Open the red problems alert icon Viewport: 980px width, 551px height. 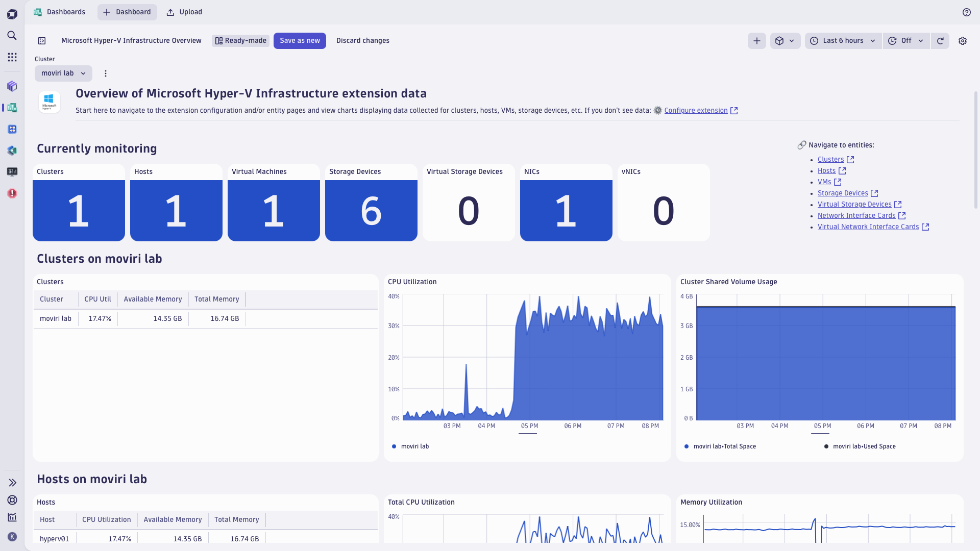(12, 193)
